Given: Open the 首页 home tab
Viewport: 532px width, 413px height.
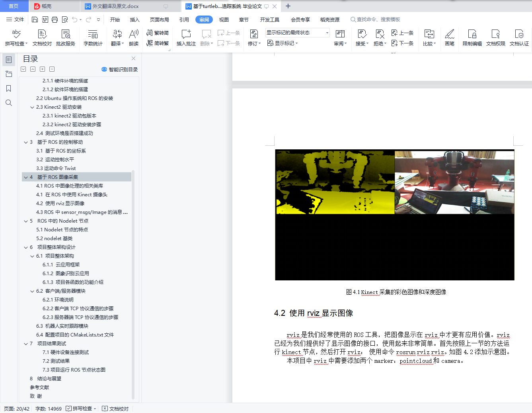Looking at the screenshot, I should [x=14, y=6].
